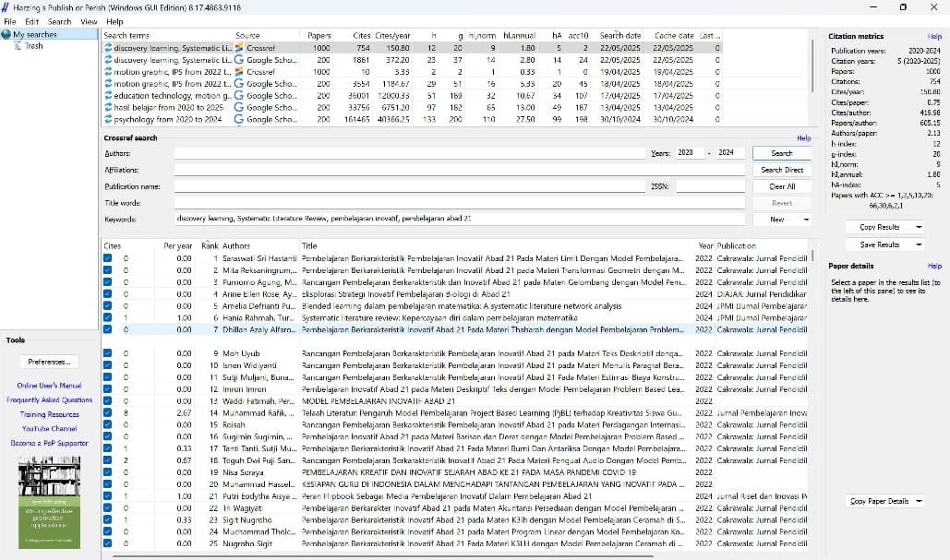The height and width of the screenshot is (560, 950).
Task: Open the File menu
Action: coord(9,22)
